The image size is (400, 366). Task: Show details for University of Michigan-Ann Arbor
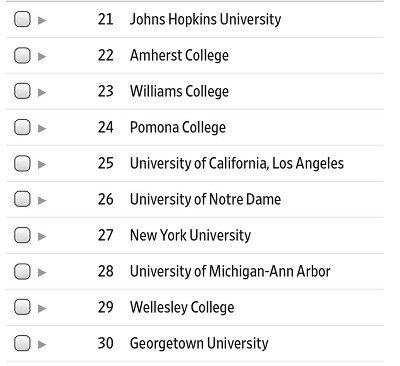click(42, 273)
